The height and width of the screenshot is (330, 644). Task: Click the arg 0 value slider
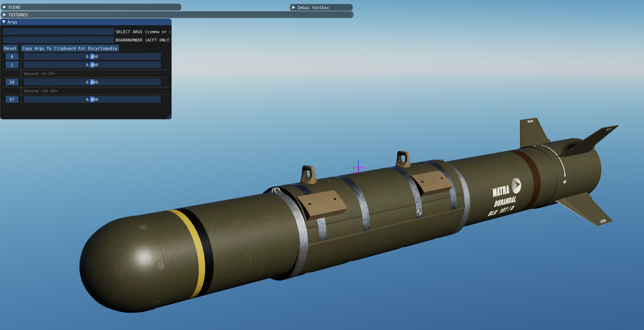click(92, 57)
